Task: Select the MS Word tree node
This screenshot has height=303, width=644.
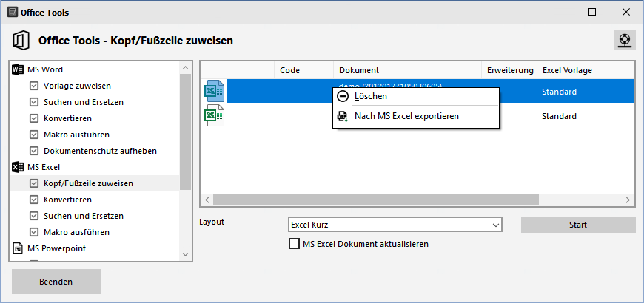Action: (45, 69)
